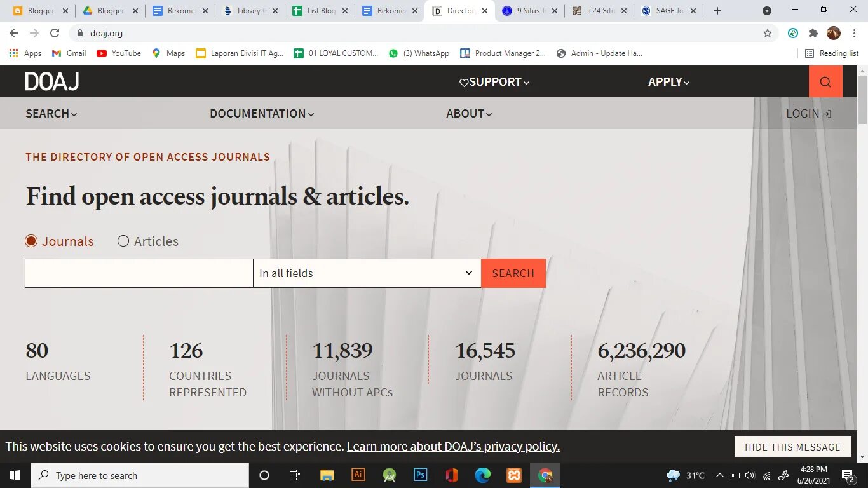Viewport: 868px width, 488px height.
Task: Click HIDE THIS MESSAGE button
Action: pos(792,447)
